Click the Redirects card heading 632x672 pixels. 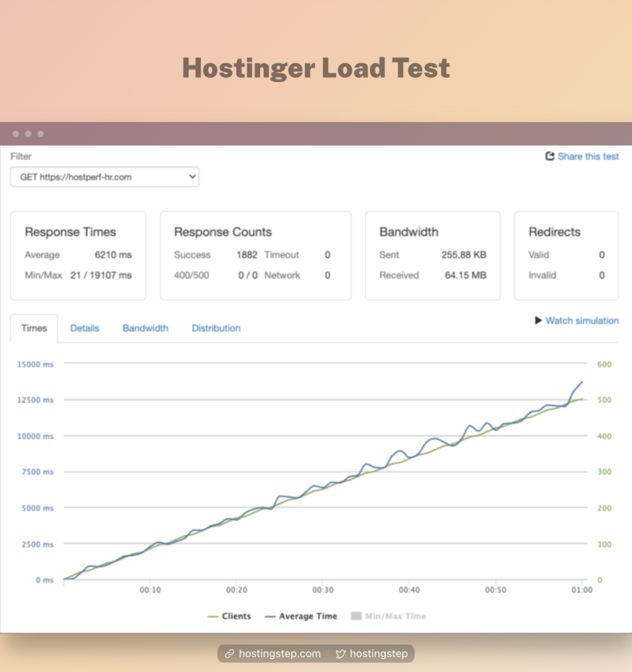click(x=555, y=232)
